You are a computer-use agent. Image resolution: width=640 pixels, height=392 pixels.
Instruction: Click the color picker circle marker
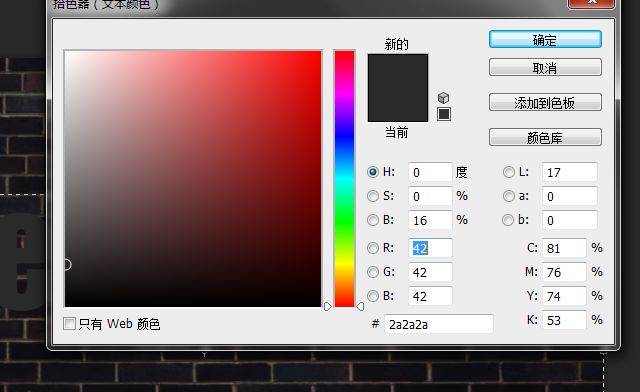pos(67,265)
